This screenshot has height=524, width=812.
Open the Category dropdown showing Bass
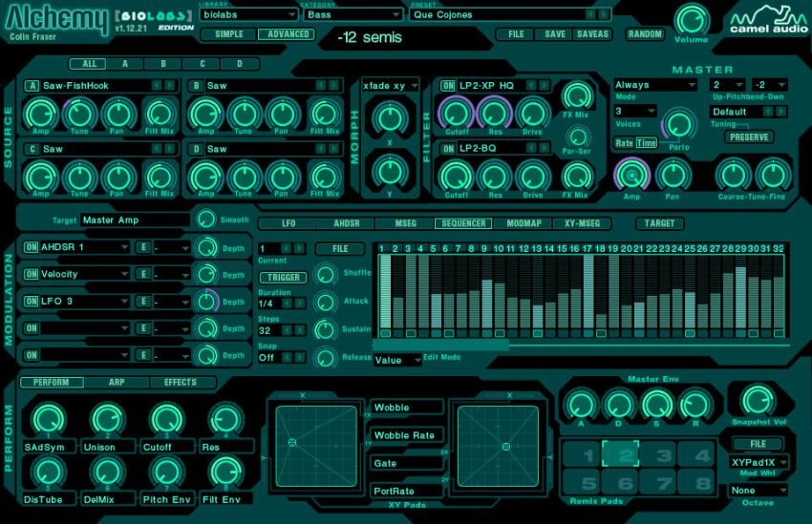click(x=353, y=14)
